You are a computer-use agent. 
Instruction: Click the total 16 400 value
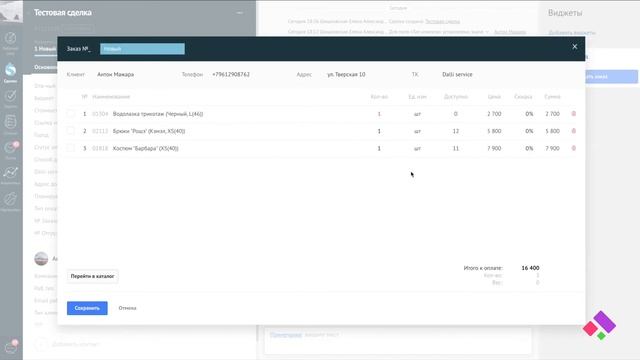(x=530, y=268)
